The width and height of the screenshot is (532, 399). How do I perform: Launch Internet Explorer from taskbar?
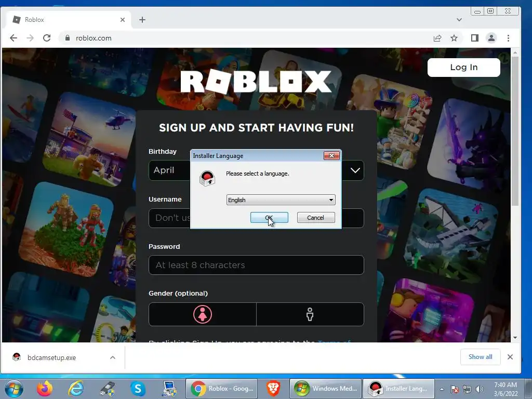point(76,389)
